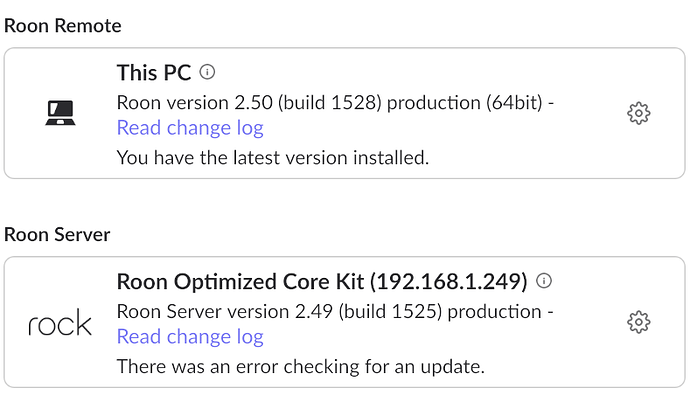Click the latest version installed message
The image size is (690, 395).
pyautogui.click(x=273, y=158)
